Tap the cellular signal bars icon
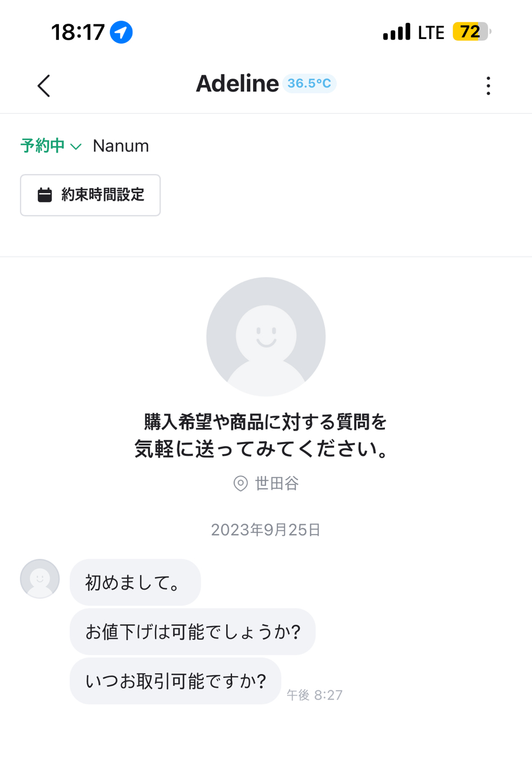The image size is (532, 779). click(x=397, y=32)
